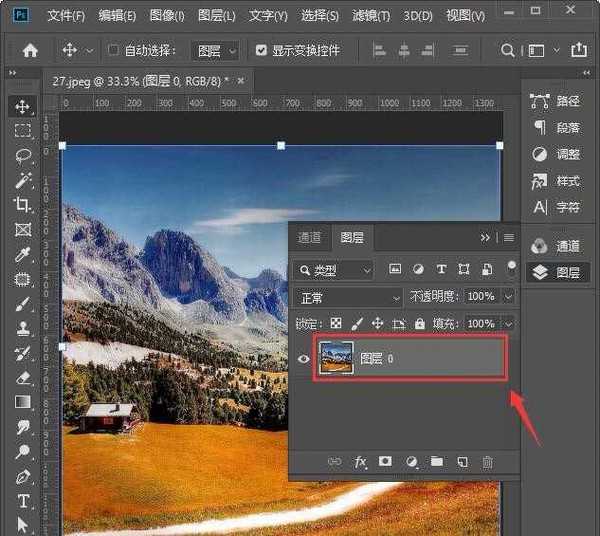Image resolution: width=600 pixels, height=536 pixels.
Task: Open the 路径 panel button
Action: 557,101
